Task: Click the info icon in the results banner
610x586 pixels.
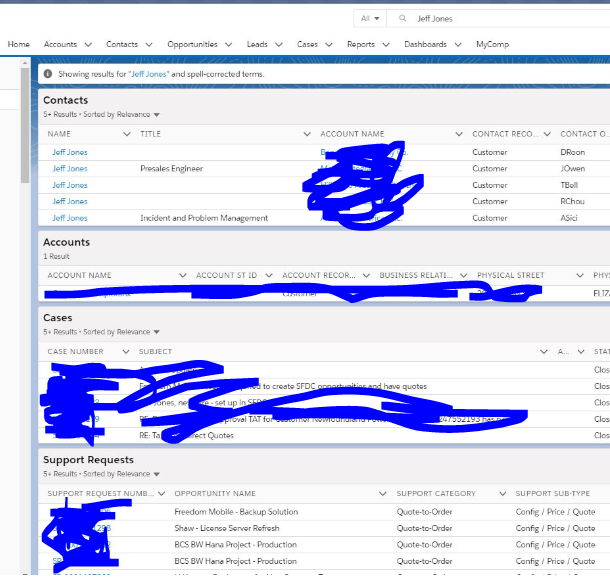Action: 48,74
